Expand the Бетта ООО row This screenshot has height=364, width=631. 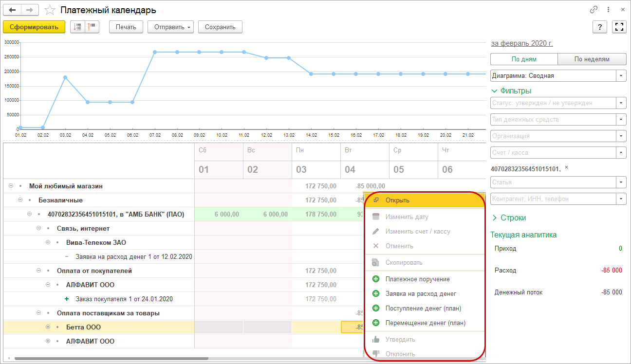click(48, 327)
